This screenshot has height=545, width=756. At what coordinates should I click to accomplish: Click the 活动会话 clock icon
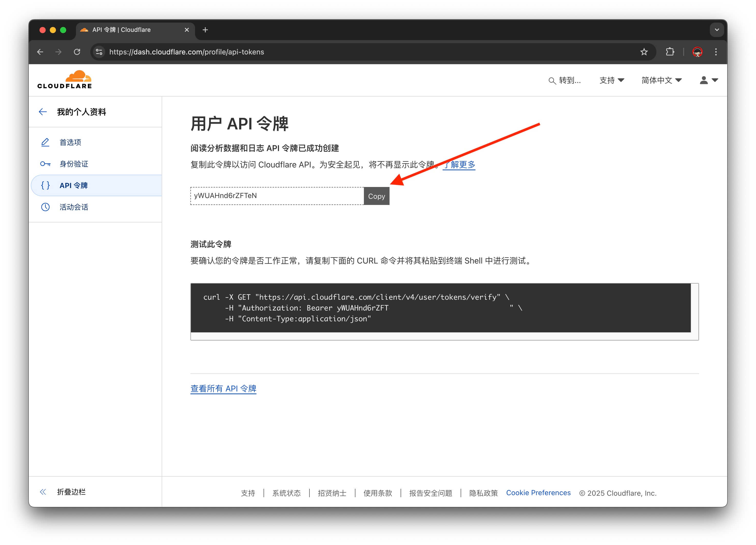coord(45,207)
